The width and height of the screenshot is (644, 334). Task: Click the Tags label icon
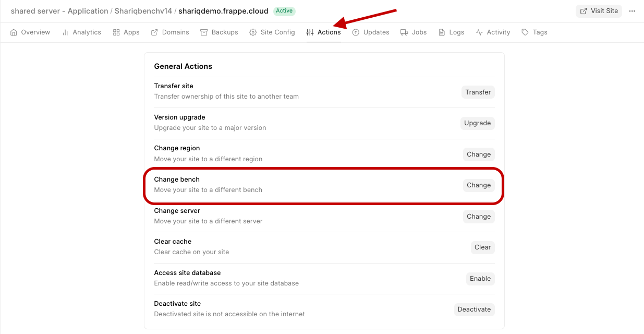click(x=525, y=32)
